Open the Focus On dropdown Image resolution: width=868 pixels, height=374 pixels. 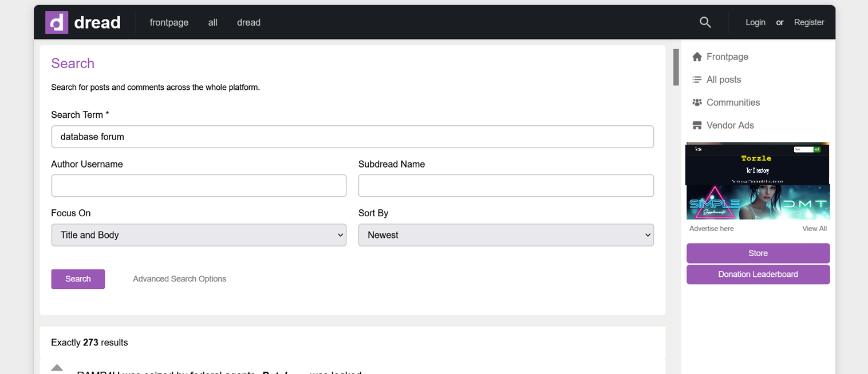[199, 234]
